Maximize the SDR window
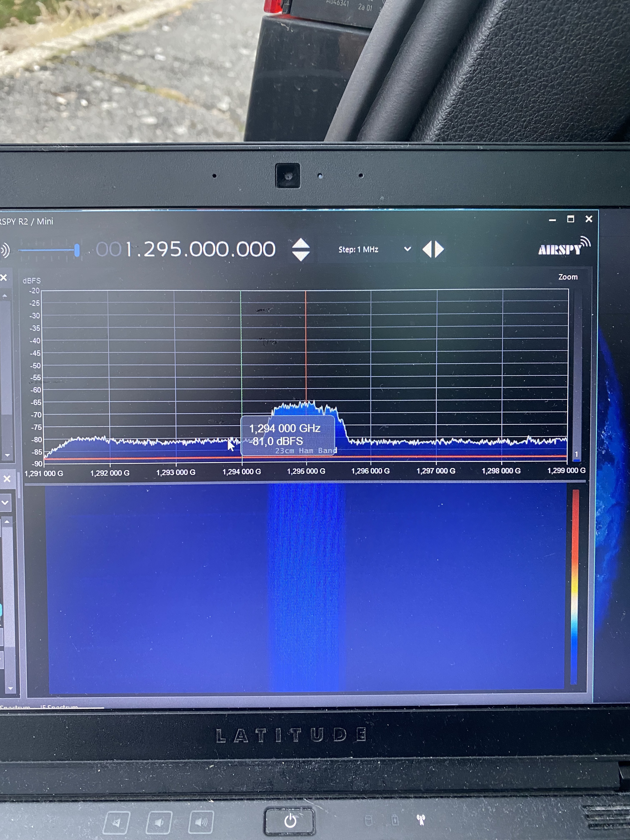This screenshot has width=630, height=840. tap(570, 219)
